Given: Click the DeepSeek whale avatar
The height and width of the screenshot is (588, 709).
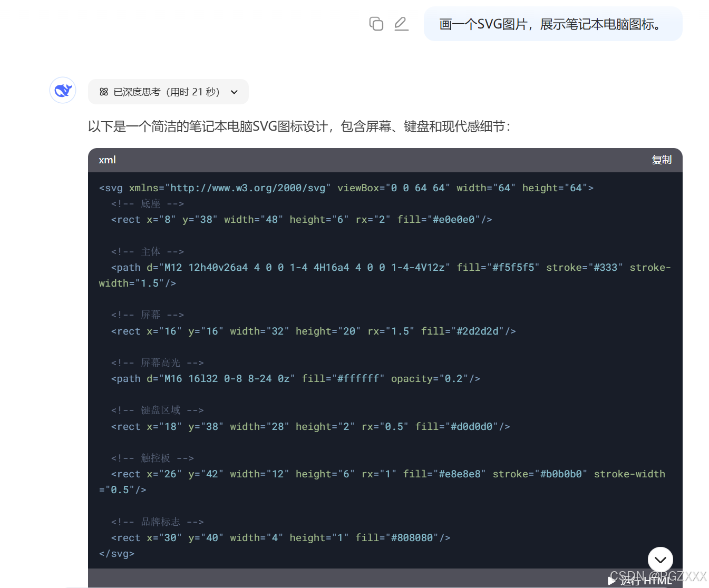Looking at the screenshot, I should [x=62, y=90].
